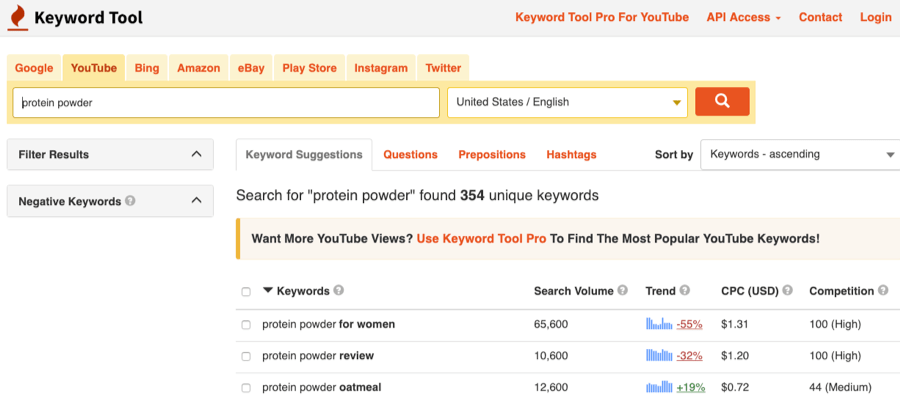Click the Trend column help icon
Screen dimensions: 900x402
[x=685, y=291]
